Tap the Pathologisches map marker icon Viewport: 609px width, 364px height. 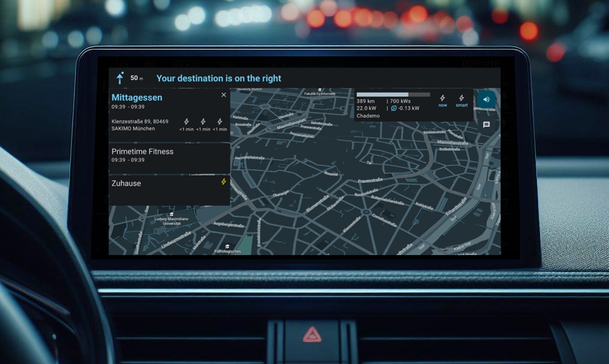[227, 246]
